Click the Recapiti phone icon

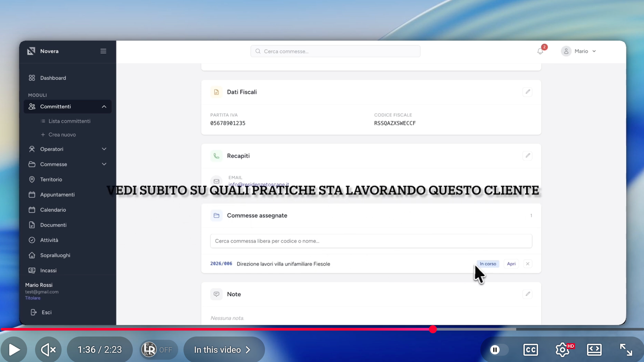(x=216, y=156)
